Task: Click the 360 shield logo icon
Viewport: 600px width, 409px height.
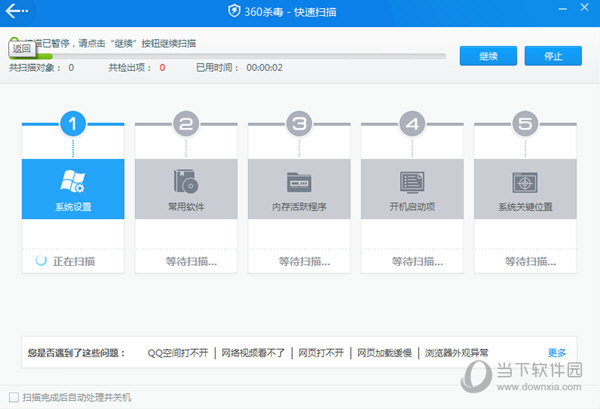Action: (234, 11)
